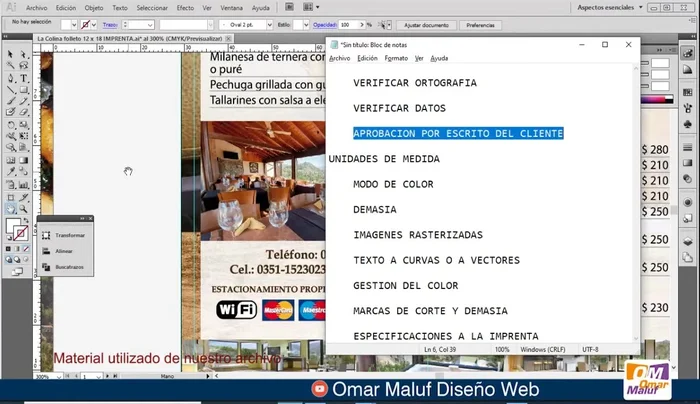Image resolution: width=700 pixels, height=404 pixels.
Task: Open the Alinear panel icon
Action: 48,252
